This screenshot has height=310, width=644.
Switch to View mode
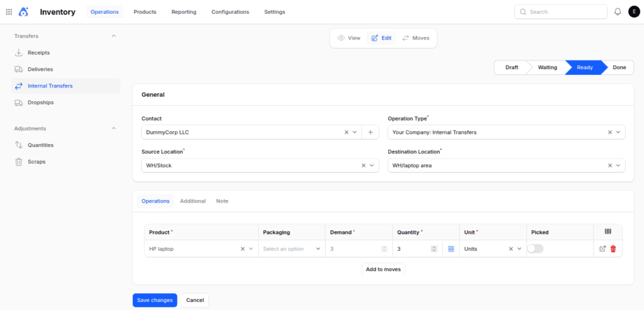click(x=348, y=38)
